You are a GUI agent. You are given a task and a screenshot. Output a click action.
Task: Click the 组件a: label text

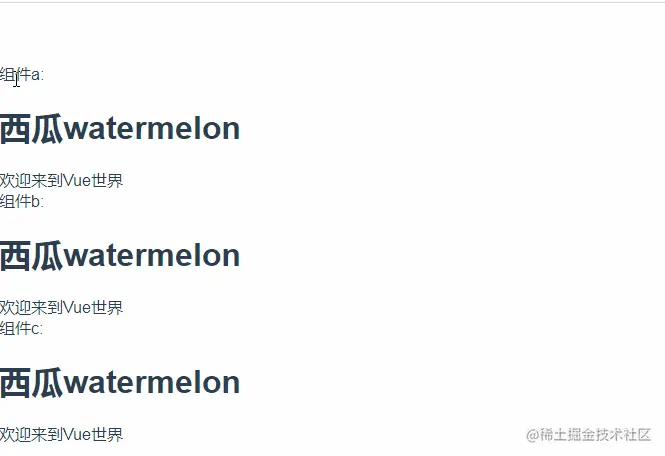(x=22, y=75)
